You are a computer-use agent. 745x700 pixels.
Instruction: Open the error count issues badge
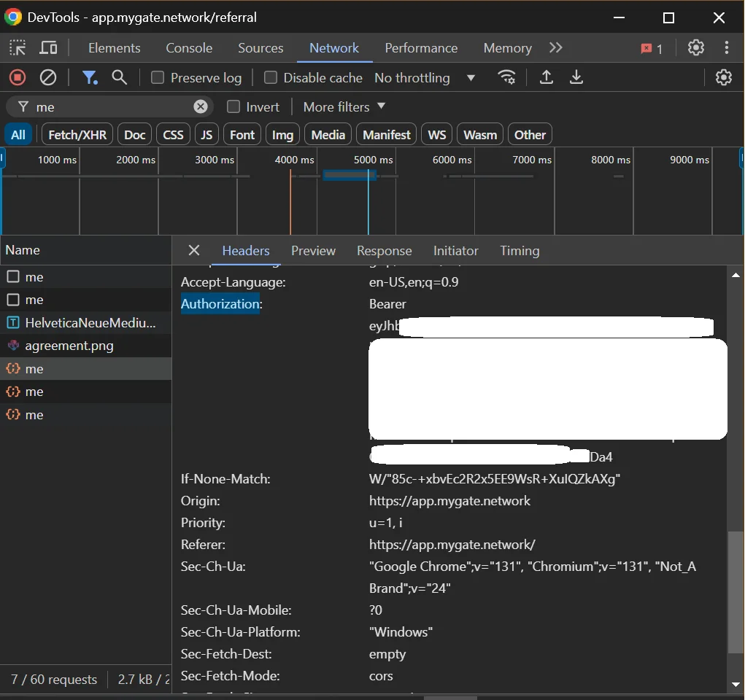652,48
